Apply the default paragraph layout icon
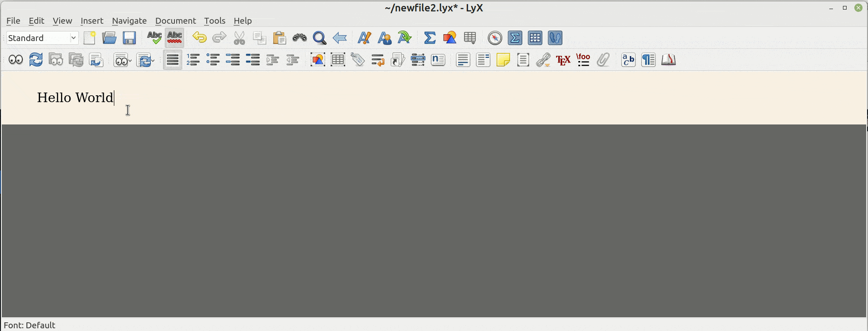The image size is (868, 331). (x=173, y=60)
